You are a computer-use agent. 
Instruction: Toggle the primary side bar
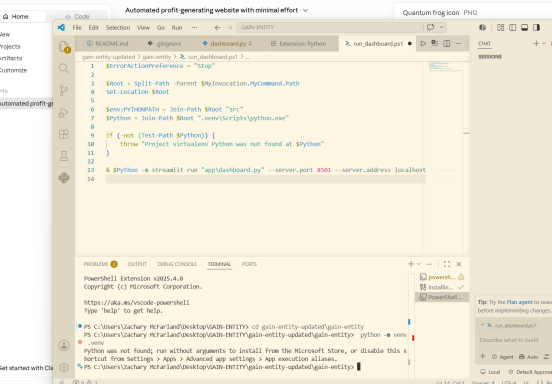(x=513, y=27)
